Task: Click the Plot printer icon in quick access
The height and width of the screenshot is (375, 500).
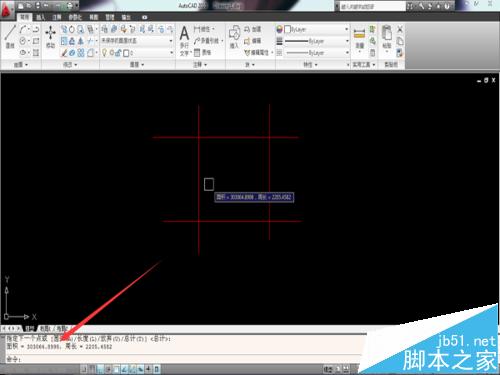Action: click(x=70, y=5)
